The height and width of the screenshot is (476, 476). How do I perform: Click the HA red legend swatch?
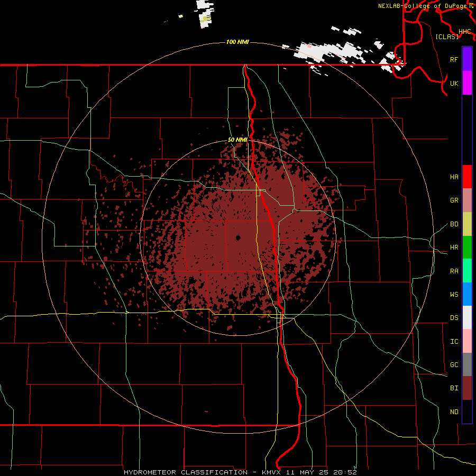tap(467, 177)
